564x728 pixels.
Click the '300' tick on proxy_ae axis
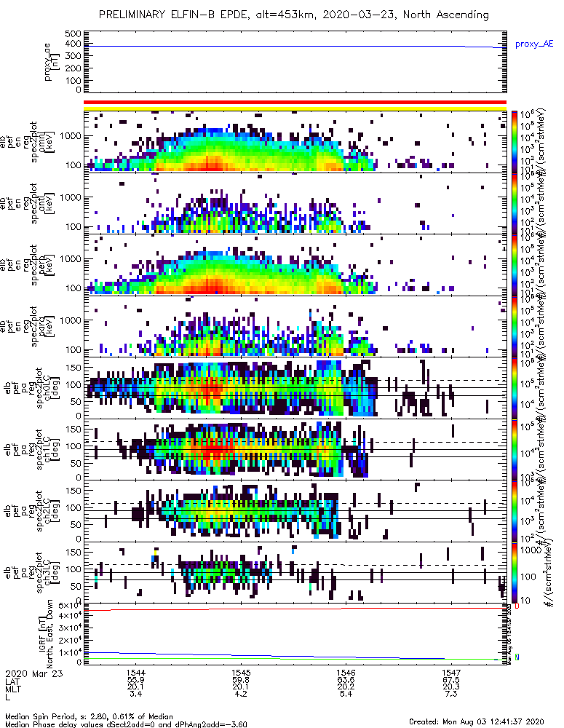click(x=74, y=56)
